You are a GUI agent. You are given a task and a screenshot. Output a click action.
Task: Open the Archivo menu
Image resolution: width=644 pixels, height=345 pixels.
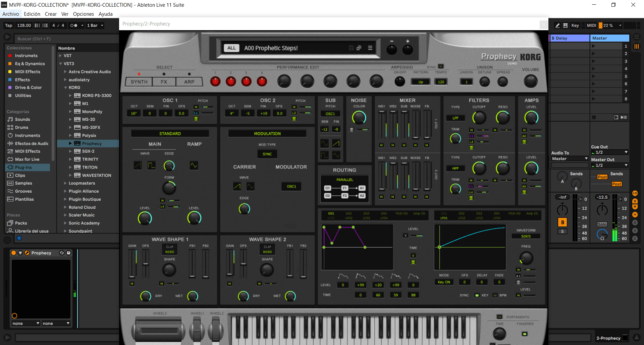10,14
